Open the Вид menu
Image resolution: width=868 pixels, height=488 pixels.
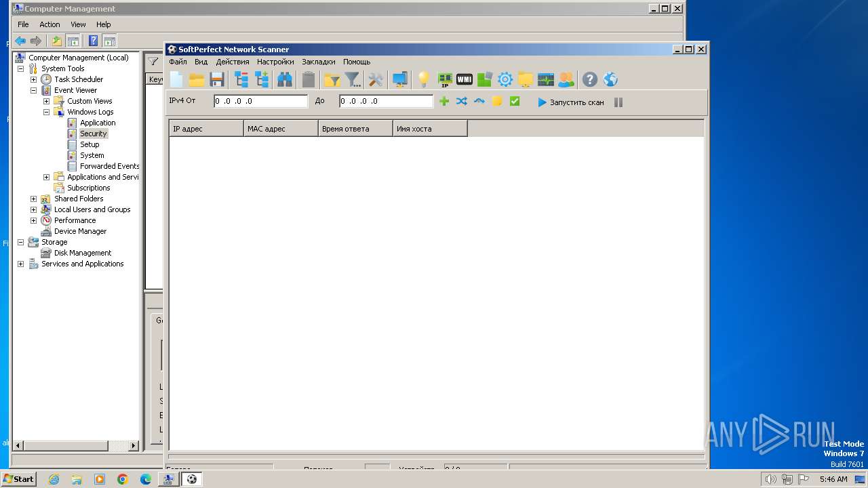[x=201, y=62]
